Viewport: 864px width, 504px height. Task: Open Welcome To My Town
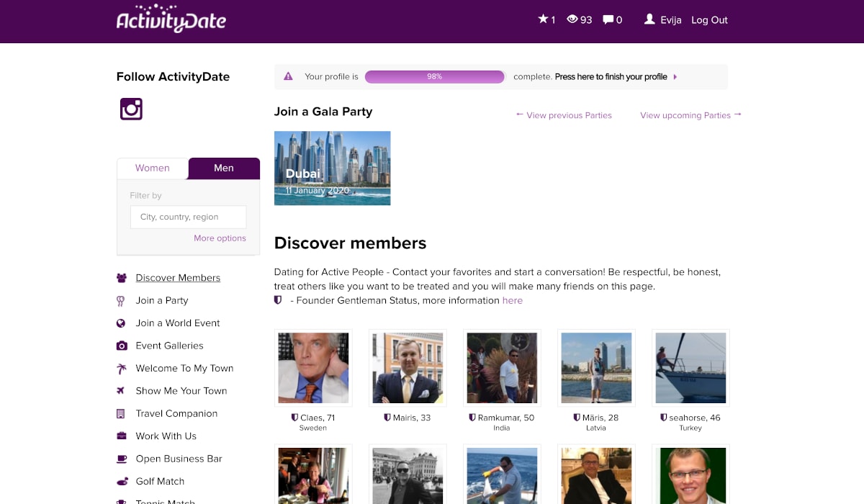pyautogui.click(x=184, y=368)
